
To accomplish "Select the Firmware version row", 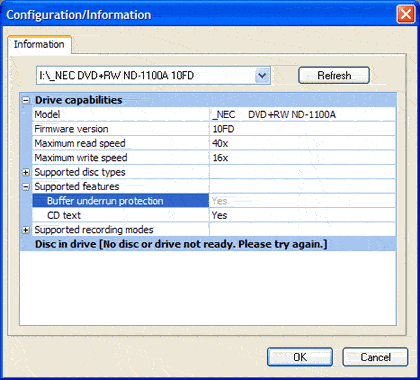I will pos(214,129).
